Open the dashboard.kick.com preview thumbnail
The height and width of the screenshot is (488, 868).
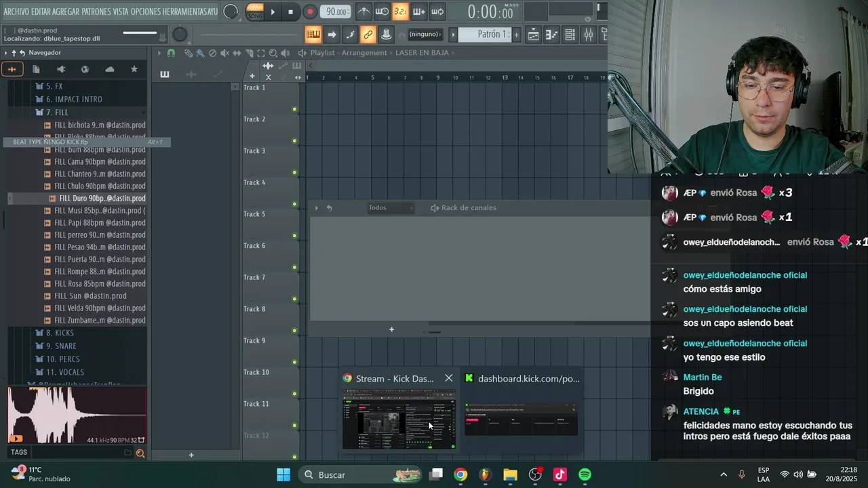tap(521, 420)
